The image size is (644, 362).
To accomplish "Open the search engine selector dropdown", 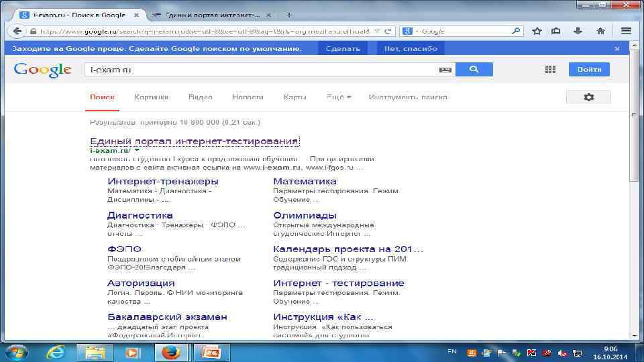I will click(x=409, y=32).
